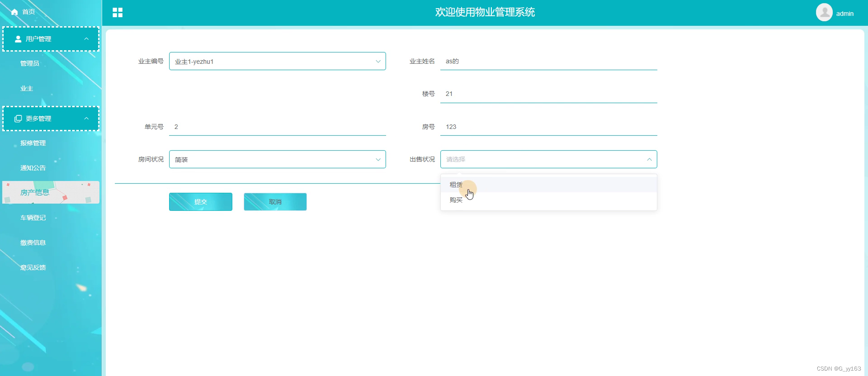Click the 取消 cancel button
This screenshot has height=376, width=868.
click(x=275, y=202)
